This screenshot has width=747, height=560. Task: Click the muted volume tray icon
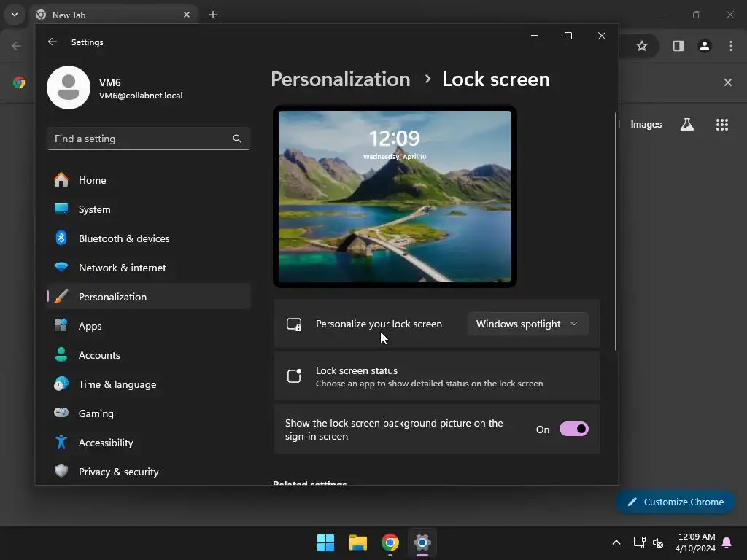click(658, 542)
